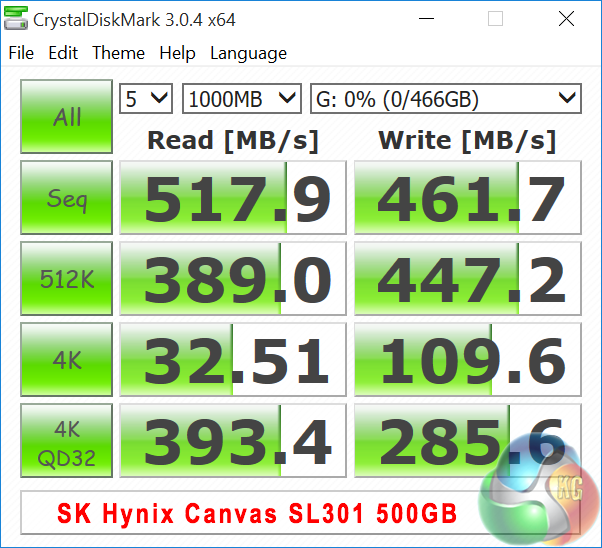Open the Edit menu
Image resolution: width=602 pixels, height=548 pixels.
(x=63, y=53)
